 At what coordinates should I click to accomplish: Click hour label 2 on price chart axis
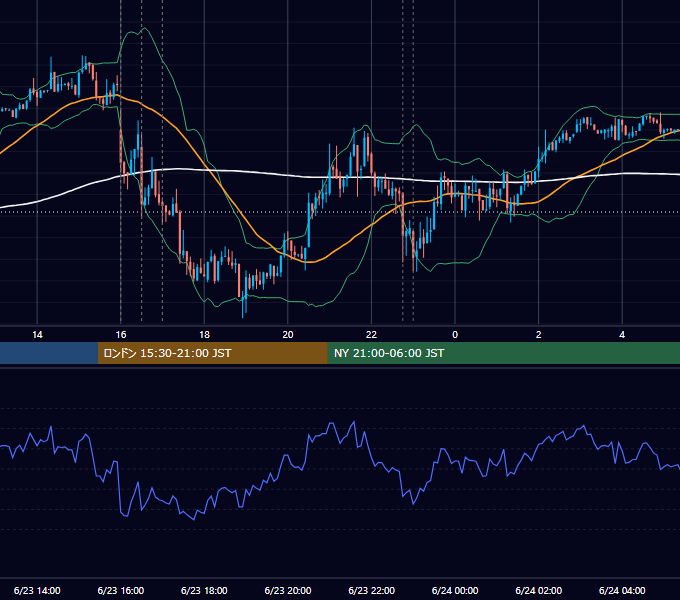point(539,335)
